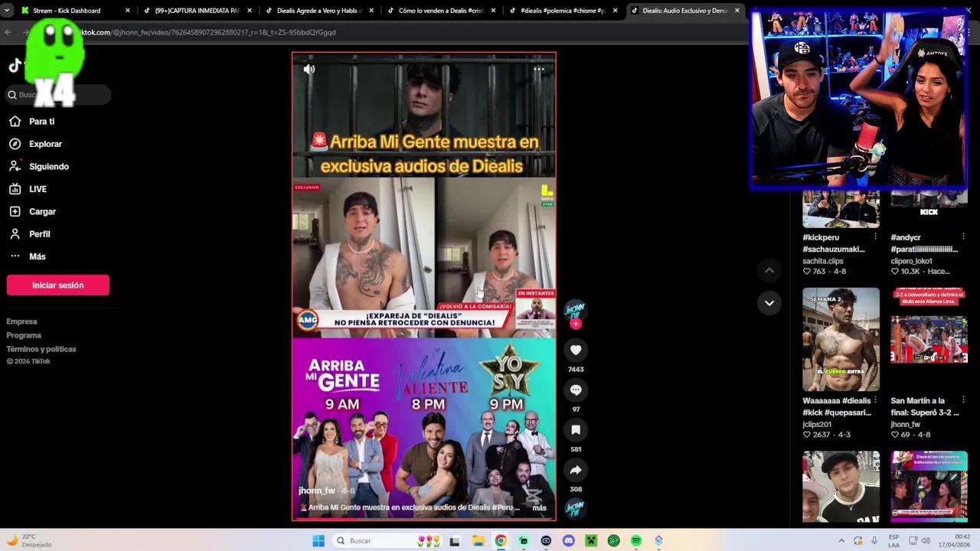Open the LIVE section in sidebar
The height and width of the screenshot is (551, 980).
click(x=38, y=189)
